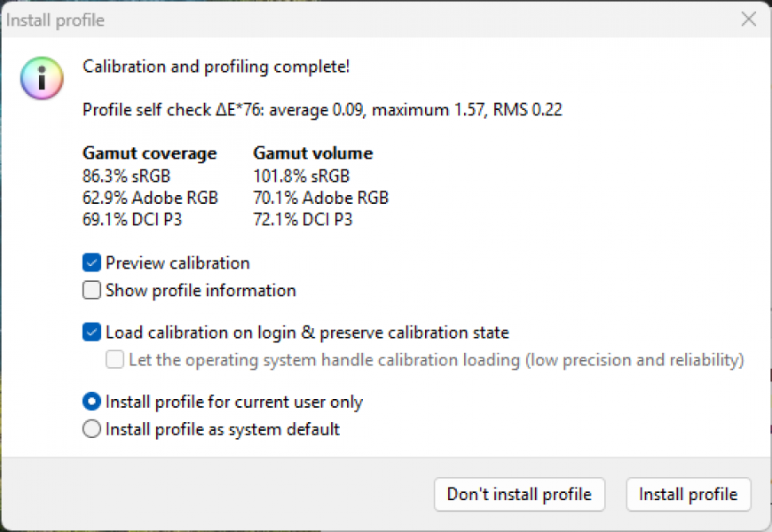
Task: Click the Gamut coverage heading
Action: pyautogui.click(x=149, y=153)
